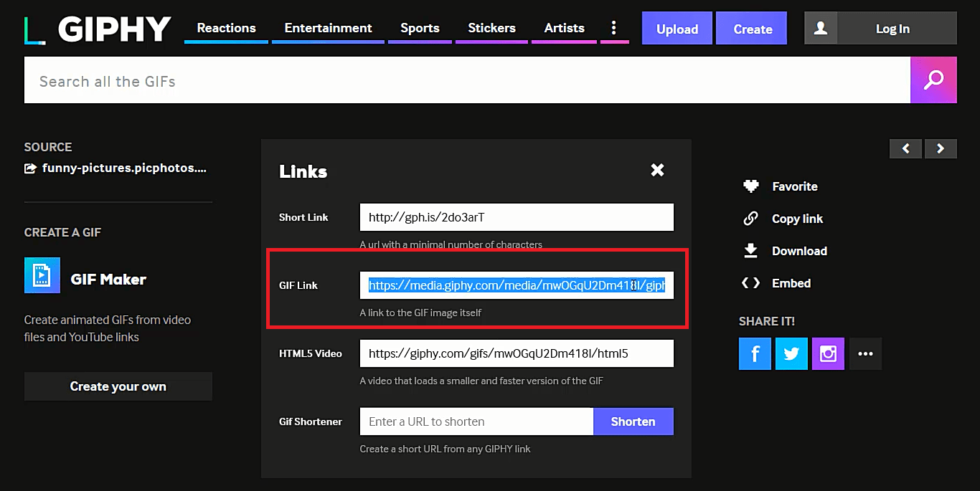980x491 pixels.
Task: Click the Download text link
Action: tap(799, 251)
